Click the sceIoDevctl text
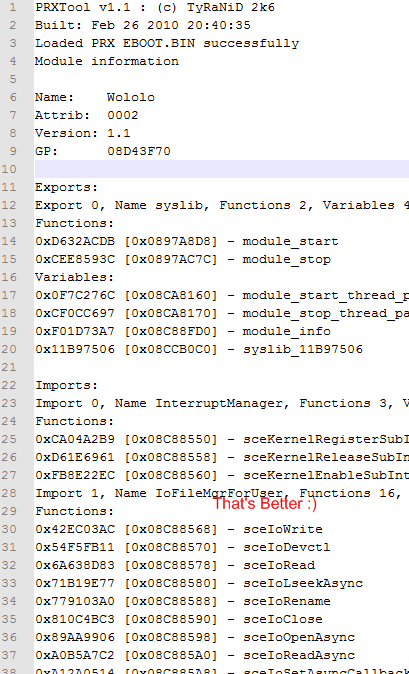This screenshot has height=674, width=409. (x=287, y=547)
